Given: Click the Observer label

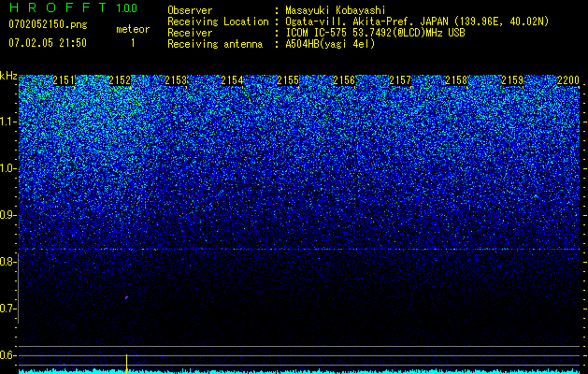Looking at the screenshot, I should click(190, 10).
